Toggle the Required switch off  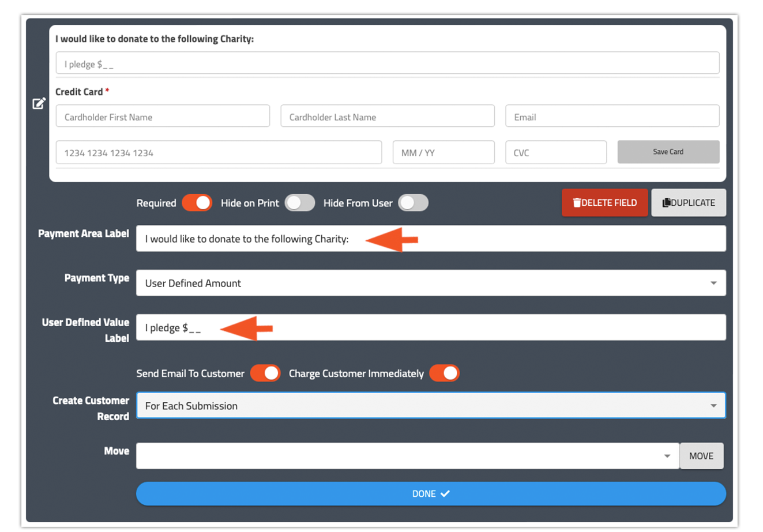point(197,203)
